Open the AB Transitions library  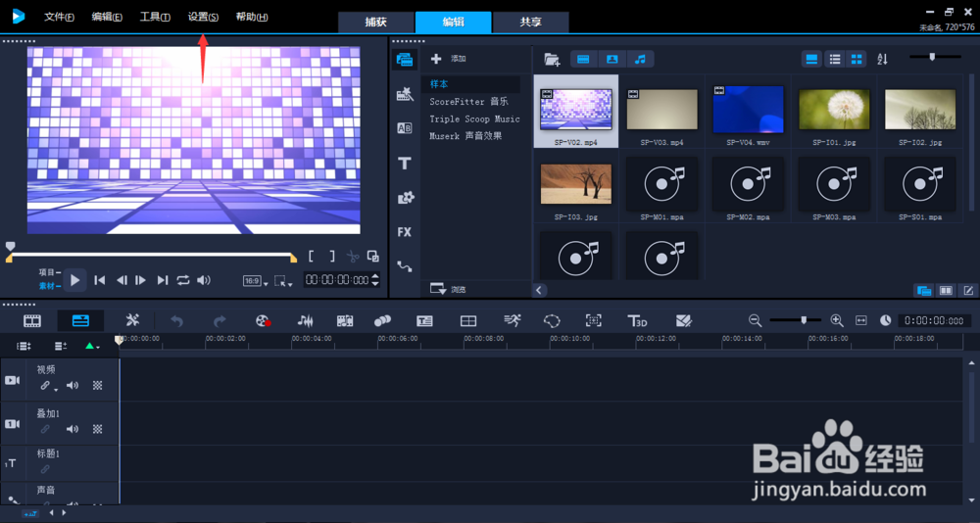pyautogui.click(x=405, y=128)
